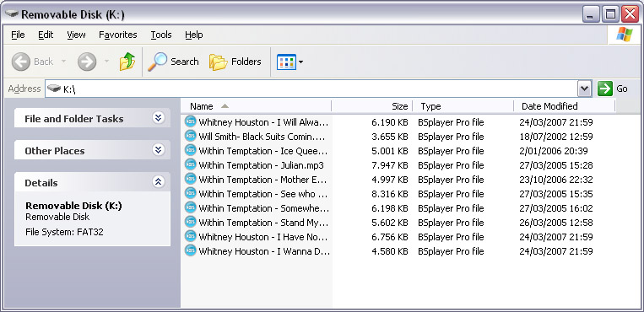
Task: Select file name Will Smith- Black Suits Comin
Action: (x=262, y=137)
